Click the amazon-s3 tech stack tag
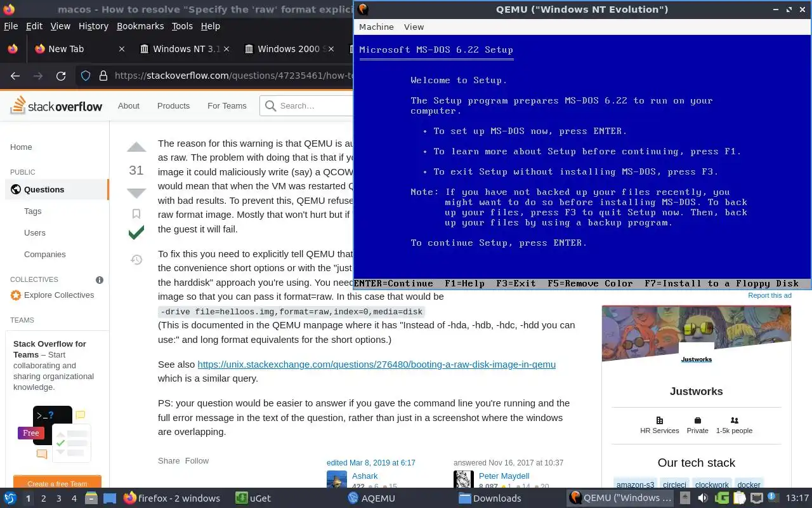The height and width of the screenshot is (508, 812). (635, 485)
